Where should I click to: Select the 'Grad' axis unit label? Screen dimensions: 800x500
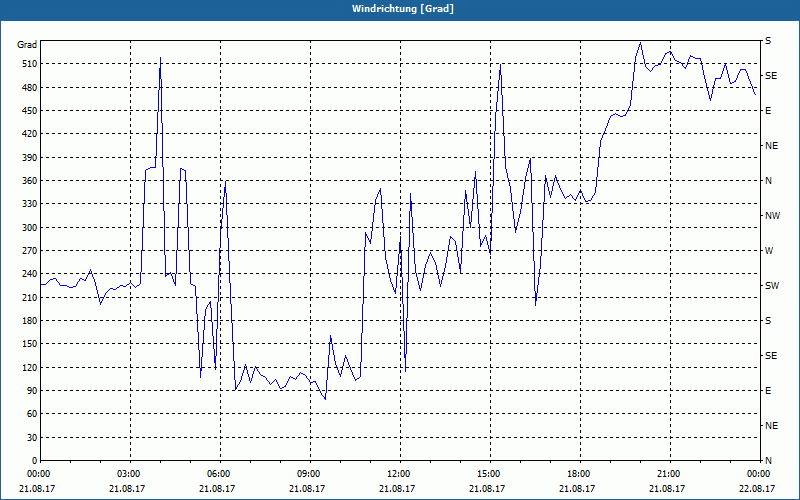tap(27, 45)
